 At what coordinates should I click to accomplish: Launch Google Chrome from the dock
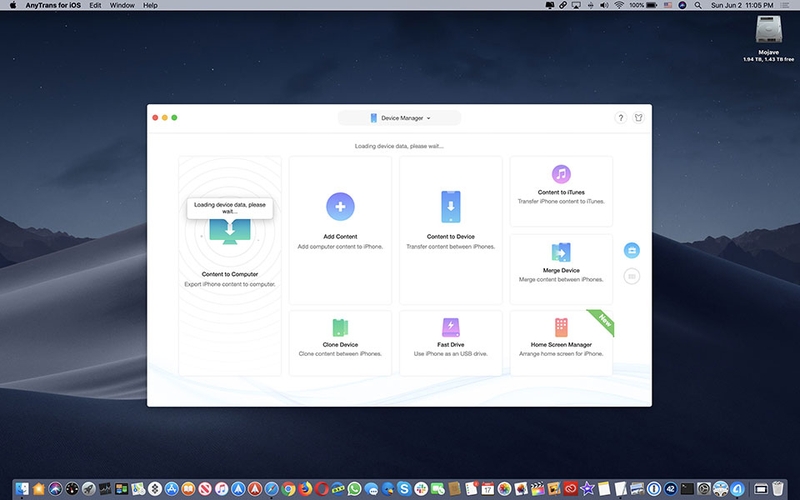tap(288, 489)
